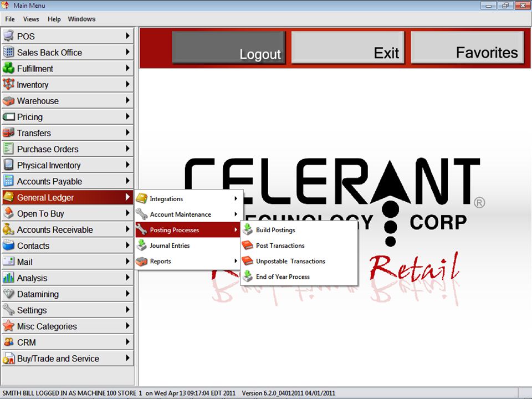Click the Accounts Payable calculator icon
This screenshot has height=399, width=532.
[x=8, y=181]
